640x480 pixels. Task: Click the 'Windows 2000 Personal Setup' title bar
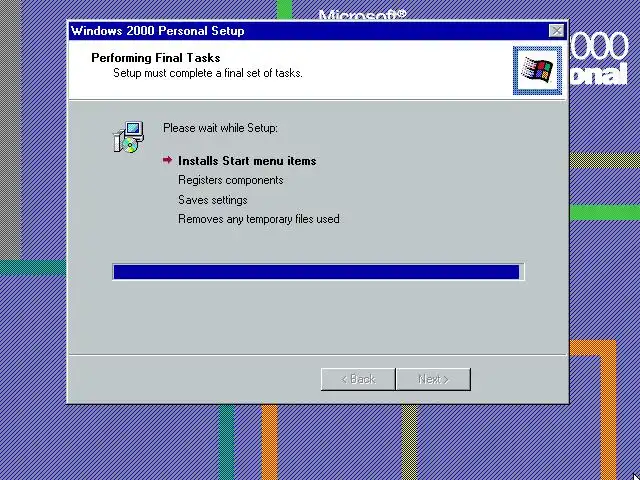point(318,31)
